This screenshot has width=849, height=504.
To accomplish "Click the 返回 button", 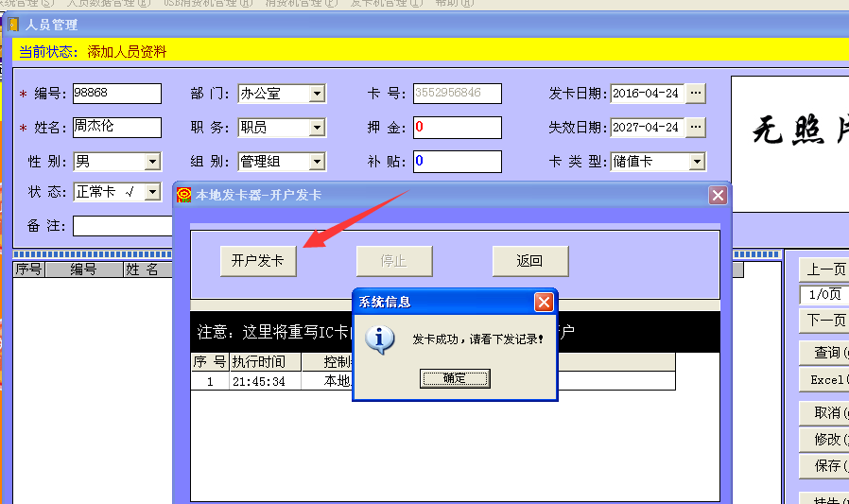I will [x=529, y=261].
